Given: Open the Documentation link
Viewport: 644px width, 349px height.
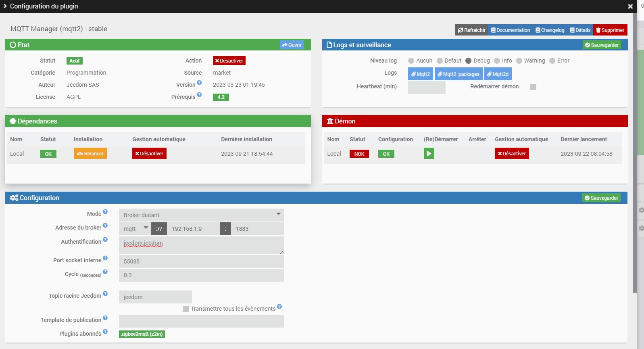Looking at the screenshot, I should click(x=511, y=30).
